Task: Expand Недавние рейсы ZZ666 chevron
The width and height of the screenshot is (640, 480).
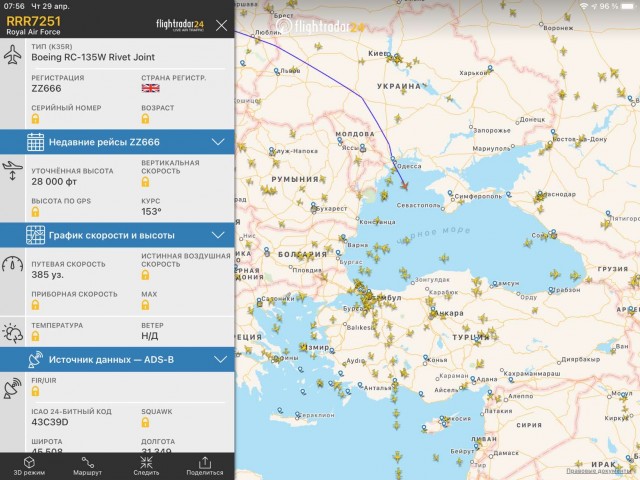Action: (x=218, y=142)
